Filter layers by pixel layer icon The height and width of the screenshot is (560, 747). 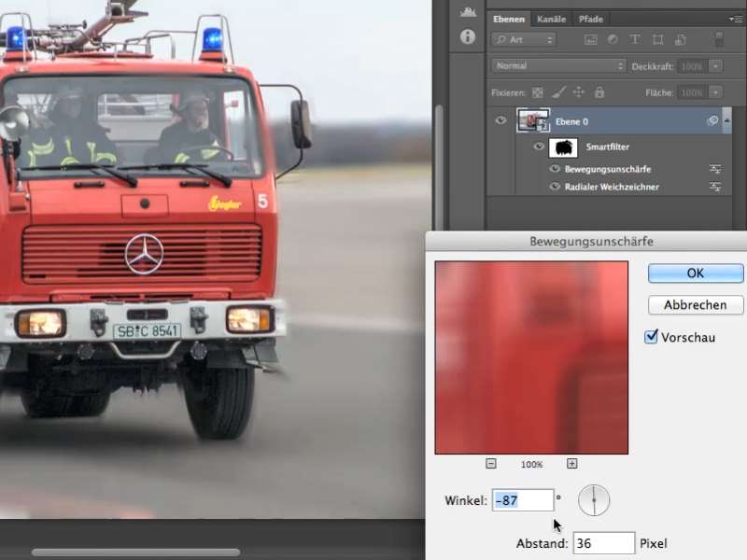tap(591, 40)
